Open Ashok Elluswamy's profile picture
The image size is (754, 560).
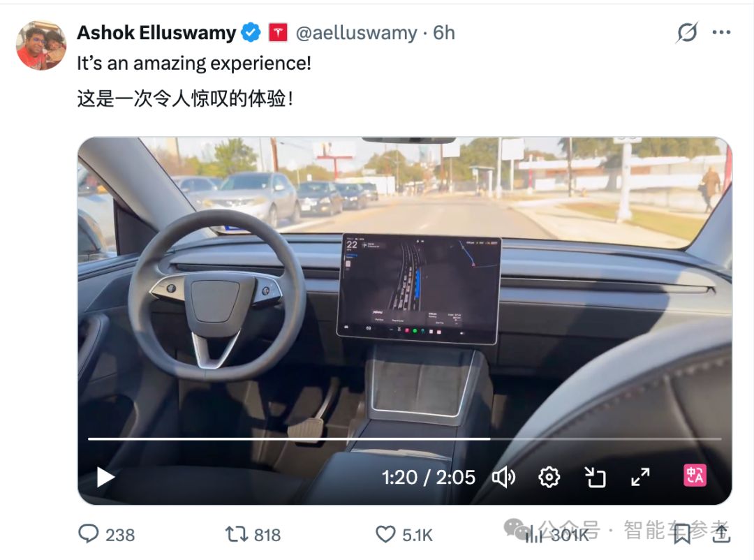(41, 45)
